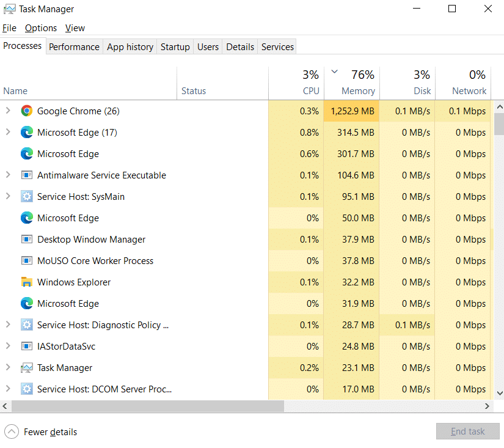Click the IAStorDataSvc process icon
Image resolution: width=504 pixels, height=448 pixels.
pyautogui.click(x=27, y=347)
